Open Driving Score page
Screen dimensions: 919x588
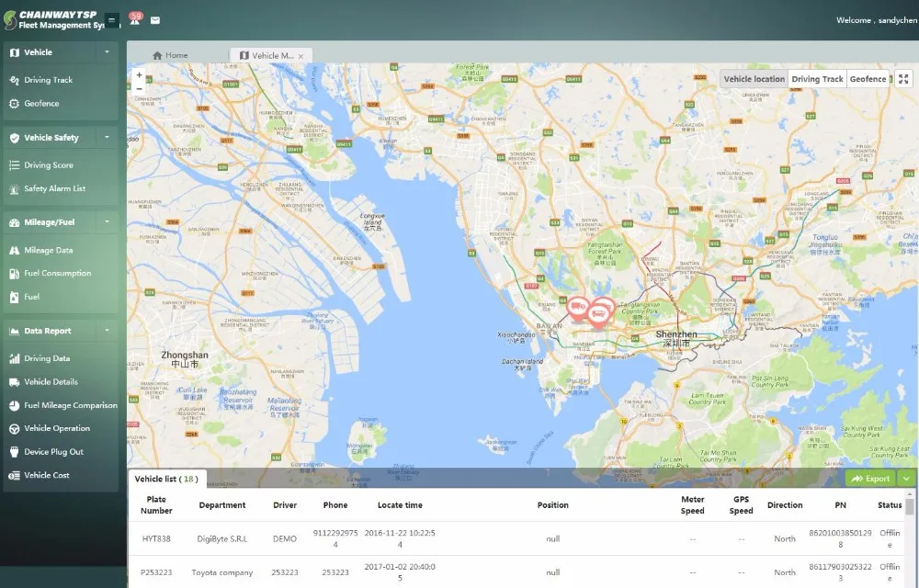click(x=49, y=165)
